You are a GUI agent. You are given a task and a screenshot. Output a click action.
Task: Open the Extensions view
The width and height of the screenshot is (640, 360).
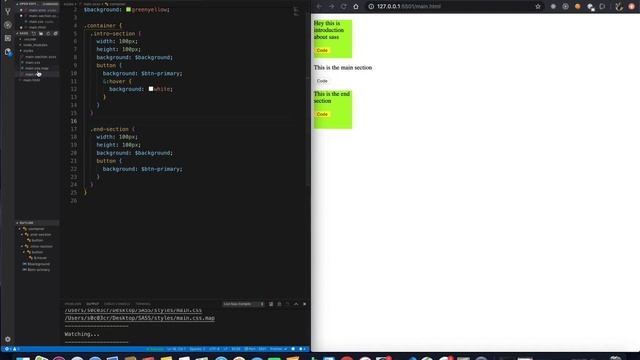coord(8,38)
